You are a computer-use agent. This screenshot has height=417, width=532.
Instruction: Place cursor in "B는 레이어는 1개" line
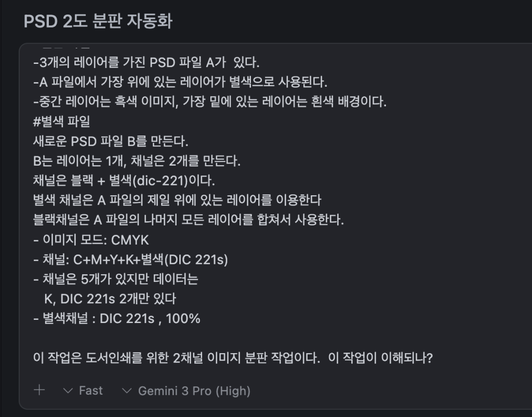(x=136, y=160)
